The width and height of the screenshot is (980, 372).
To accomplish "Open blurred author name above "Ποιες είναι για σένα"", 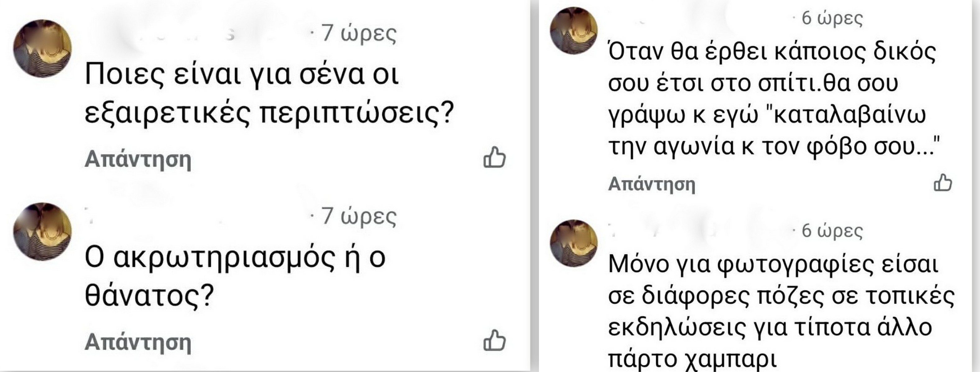I will pos(194,34).
